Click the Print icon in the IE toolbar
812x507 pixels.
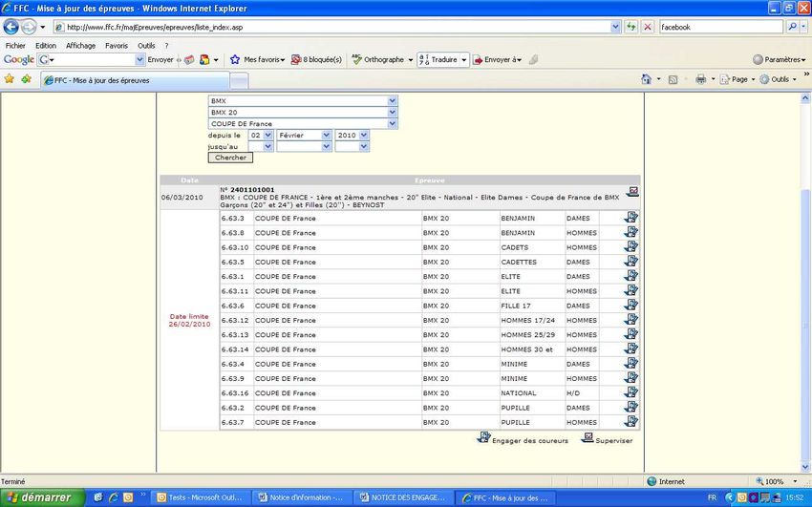coord(700,79)
